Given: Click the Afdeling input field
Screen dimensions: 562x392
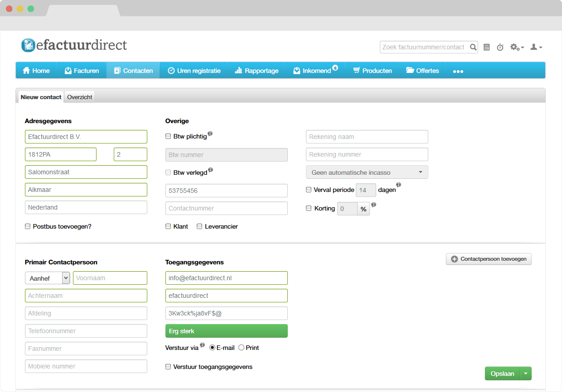Looking at the screenshot, I should (86, 313).
